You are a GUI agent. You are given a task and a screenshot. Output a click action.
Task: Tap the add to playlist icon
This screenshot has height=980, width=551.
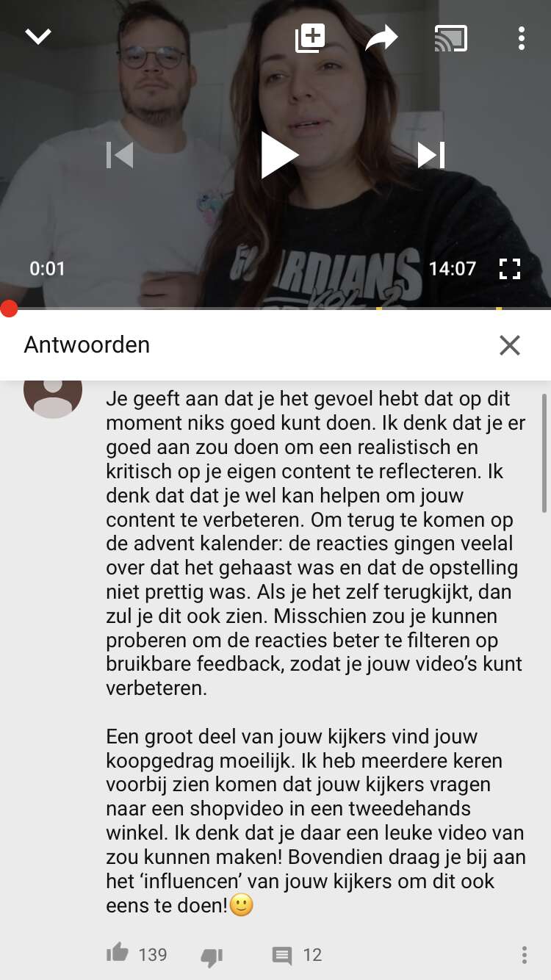(310, 37)
